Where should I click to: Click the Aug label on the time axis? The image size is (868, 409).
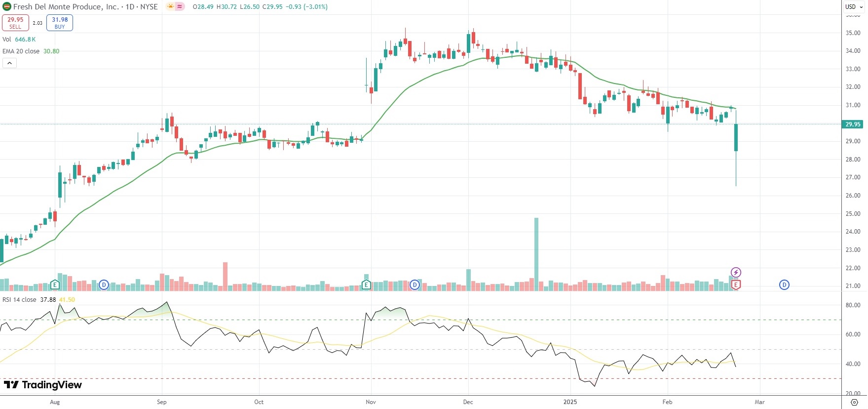point(55,402)
